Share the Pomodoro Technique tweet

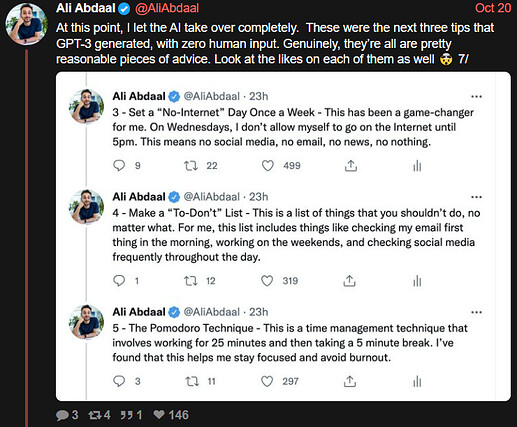point(350,382)
